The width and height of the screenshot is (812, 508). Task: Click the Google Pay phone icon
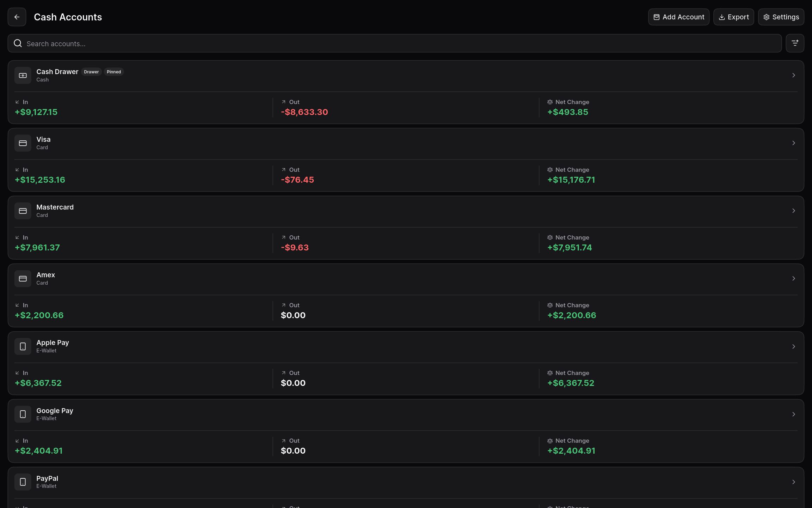pos(23,414)
